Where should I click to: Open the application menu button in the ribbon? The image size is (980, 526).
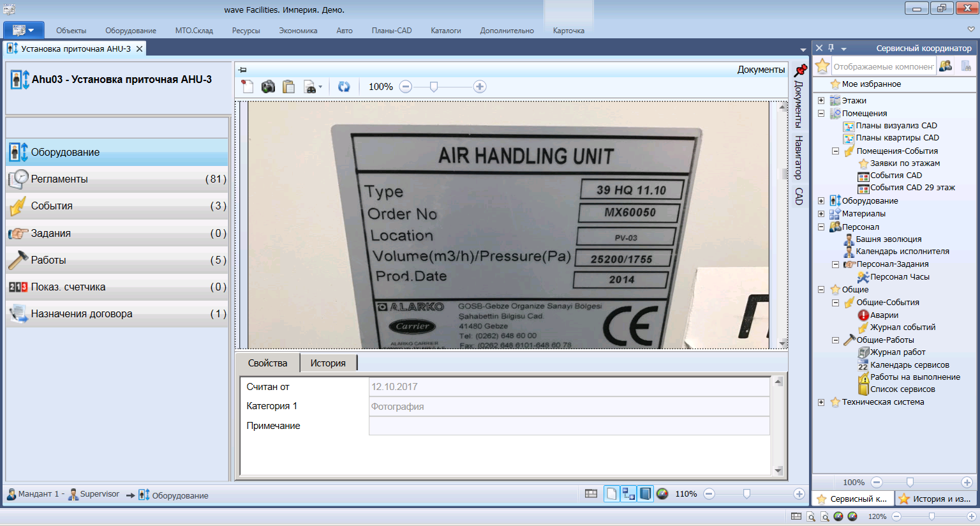24,30
